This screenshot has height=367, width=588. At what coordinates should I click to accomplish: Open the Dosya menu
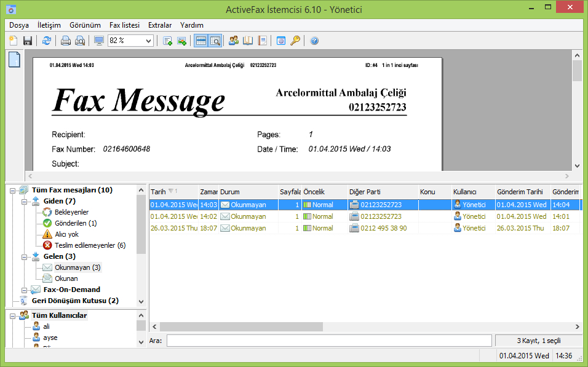pos(19,25)
